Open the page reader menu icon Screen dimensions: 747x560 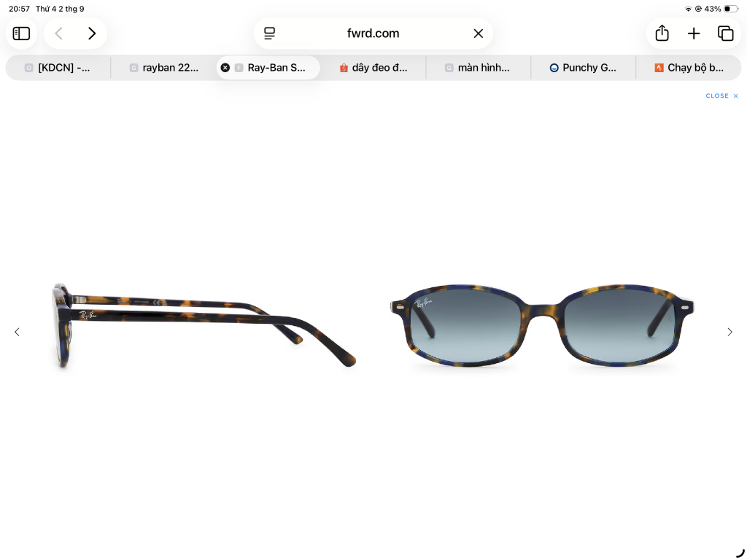click(270, 34)
